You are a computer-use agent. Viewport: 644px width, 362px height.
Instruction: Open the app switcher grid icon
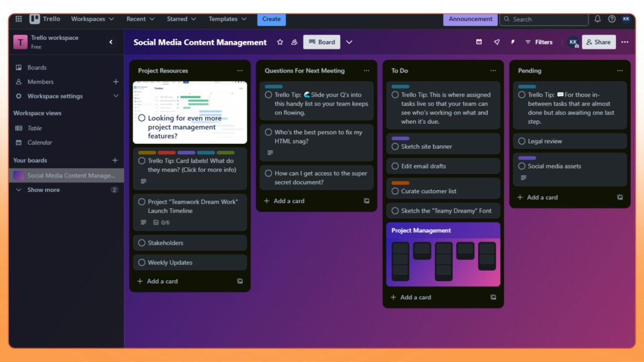click(19, 19)
